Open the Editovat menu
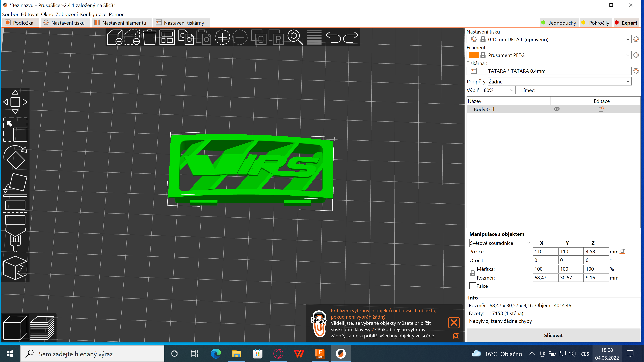Screen dimensions: 644x362 [x=30, y=14]
